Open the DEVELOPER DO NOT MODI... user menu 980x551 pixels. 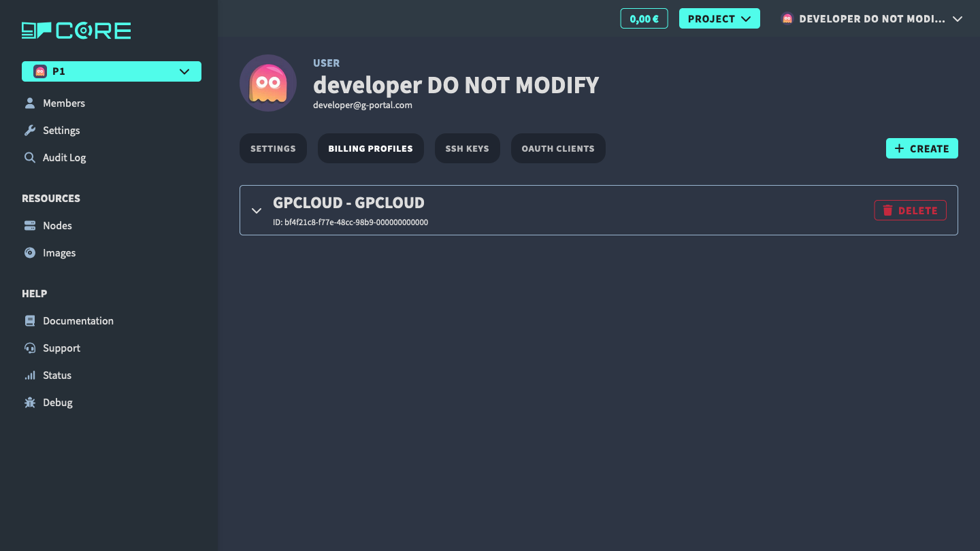pyautogui.click(x=872, y=19)
